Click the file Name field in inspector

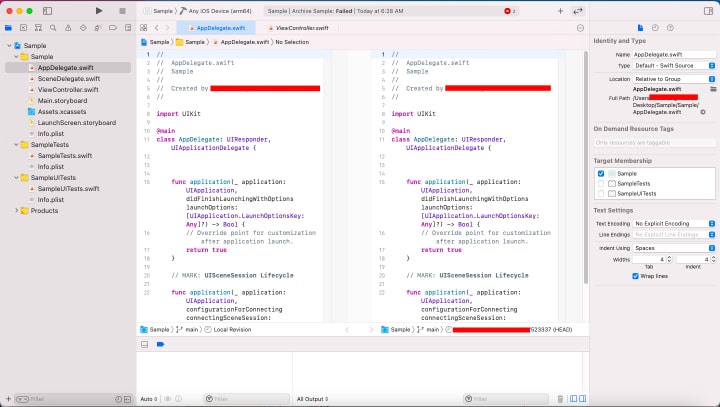click(x=674, y=54)
